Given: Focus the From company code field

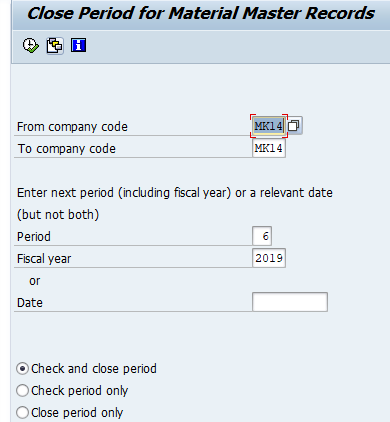Looking at the screenshot, I should pyautogui.click(x=269, y=126).
